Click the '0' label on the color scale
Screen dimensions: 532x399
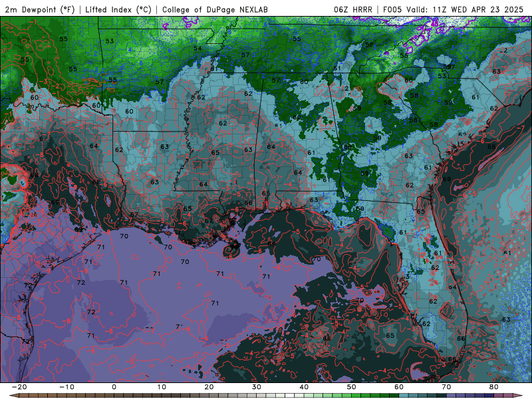tap(114, 387)
